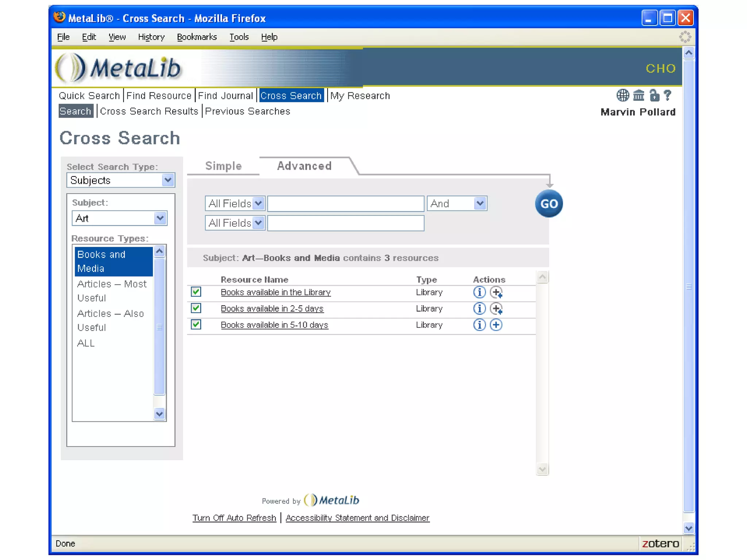View Previous Searches
The width and height of the screenshot is (747, 560).
(248, 111)
